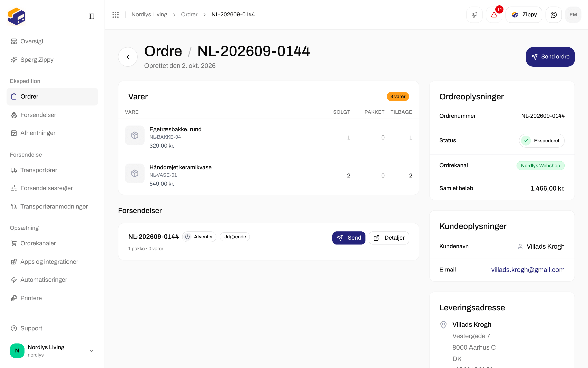Click the Send ordre button
Viewport: 588px width, 368px height.
coord(550,57)
